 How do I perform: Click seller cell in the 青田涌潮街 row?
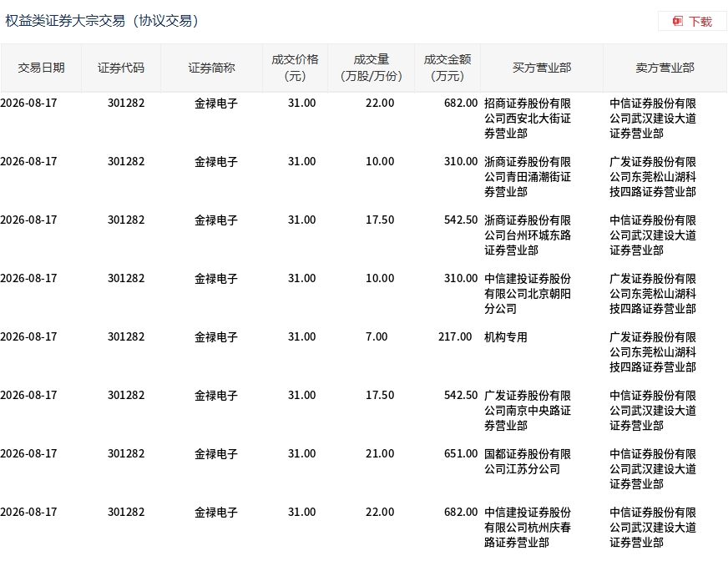(x=653, y=177)
